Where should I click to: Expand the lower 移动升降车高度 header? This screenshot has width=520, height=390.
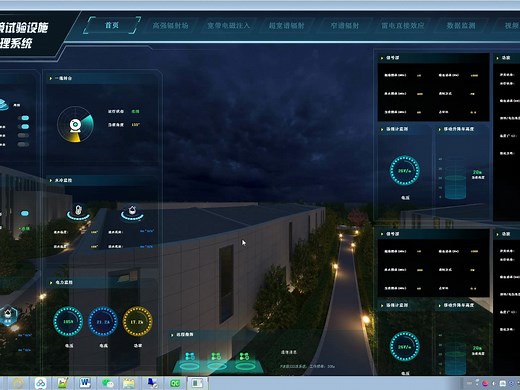click(x=462, y=305)
